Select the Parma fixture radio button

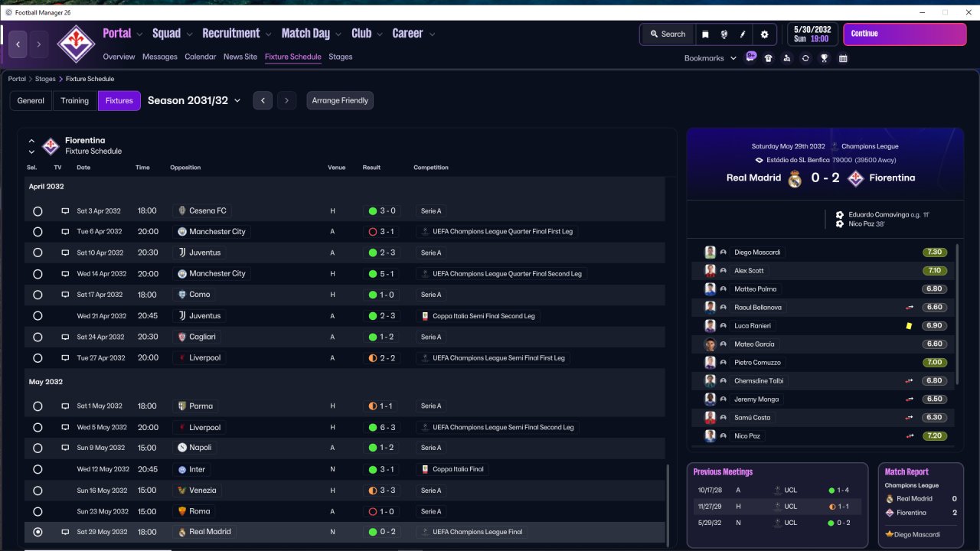(38, 406)
